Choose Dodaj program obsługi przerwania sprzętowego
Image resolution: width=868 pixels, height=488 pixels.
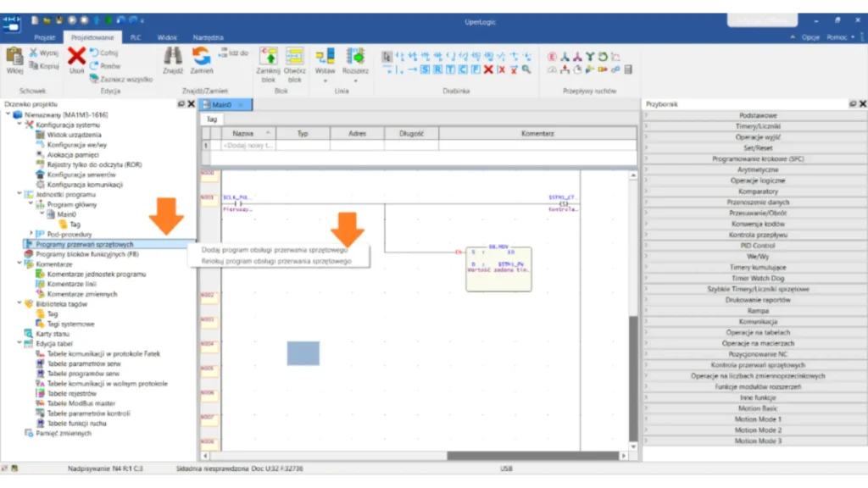point(275,250)
